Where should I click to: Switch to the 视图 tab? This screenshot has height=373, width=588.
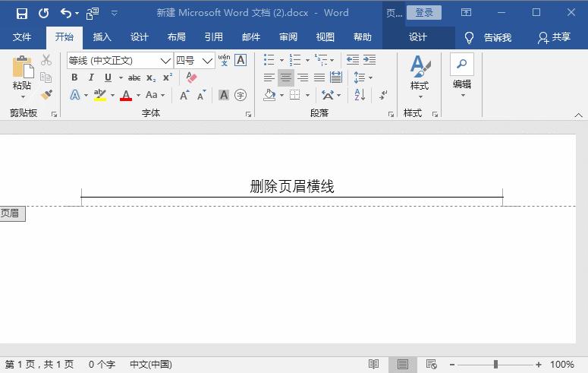(325, 36)
